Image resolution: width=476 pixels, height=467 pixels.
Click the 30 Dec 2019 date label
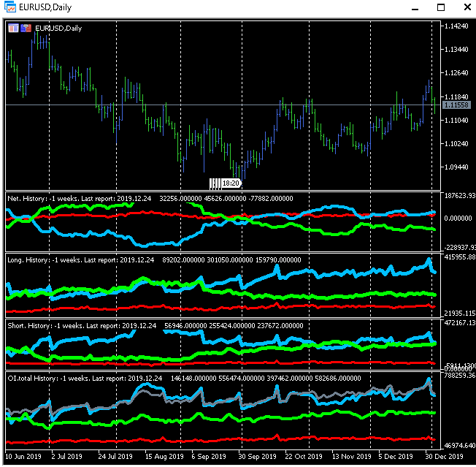[444, 456]
